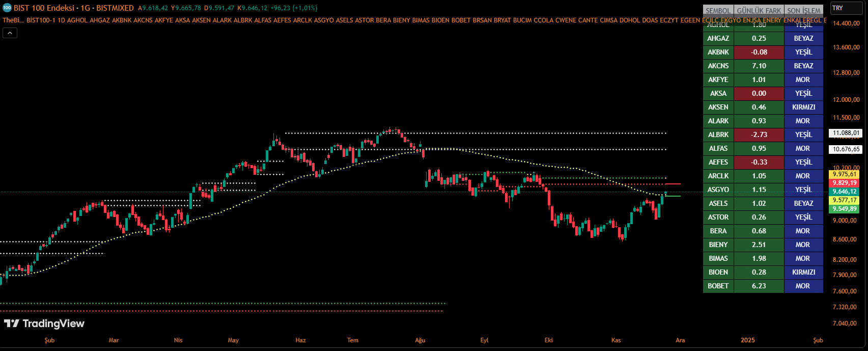Click the red 9.829,19 price label

(845, 183)
